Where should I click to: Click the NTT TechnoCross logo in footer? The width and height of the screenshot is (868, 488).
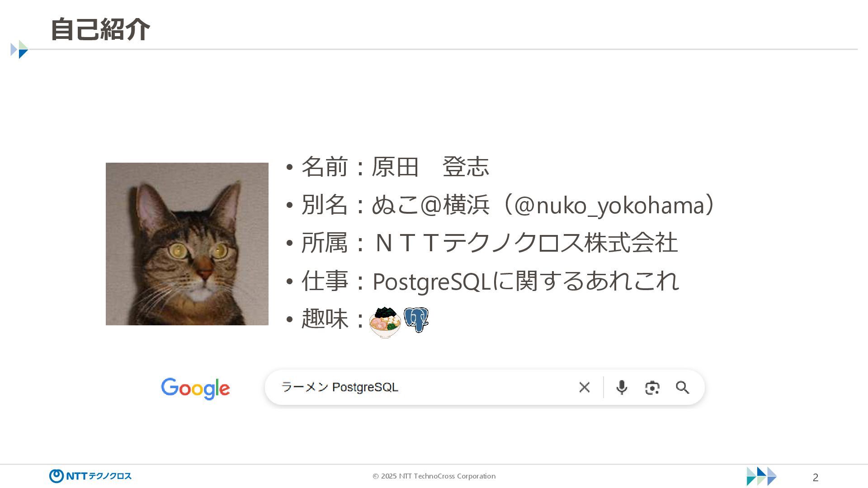(x=90, y=476)
